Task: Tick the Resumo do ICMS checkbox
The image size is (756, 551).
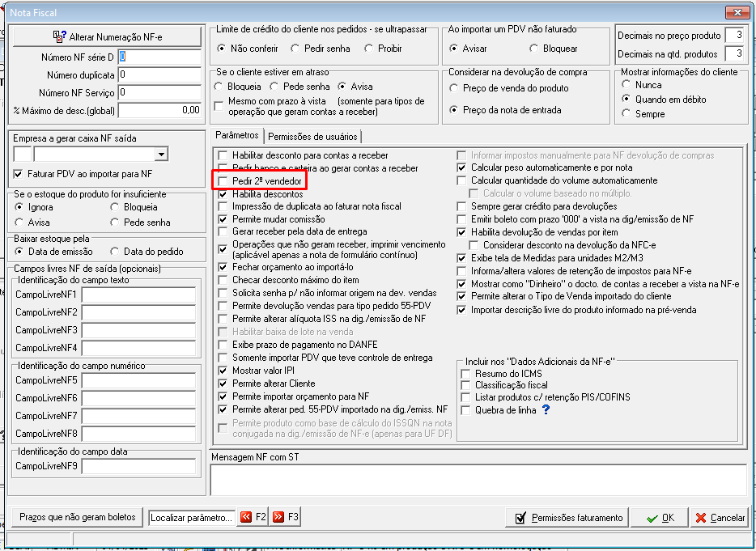Action: point(465,374)
